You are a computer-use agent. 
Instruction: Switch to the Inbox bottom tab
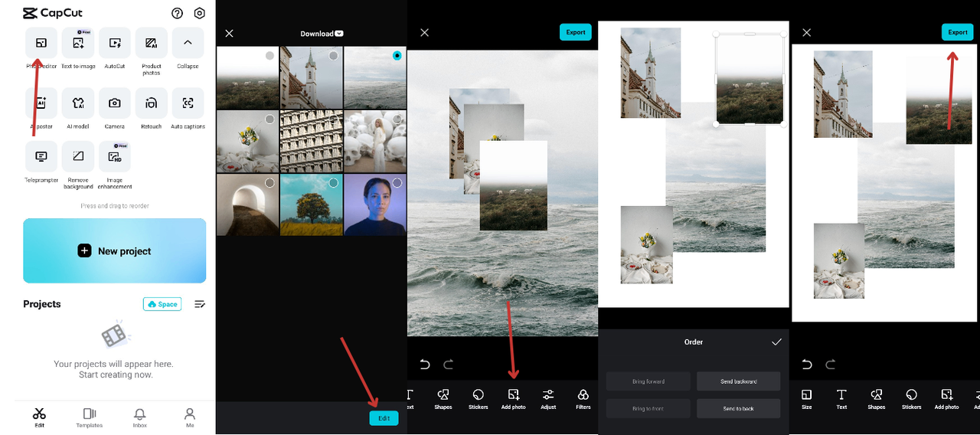[x=140, y=417]
